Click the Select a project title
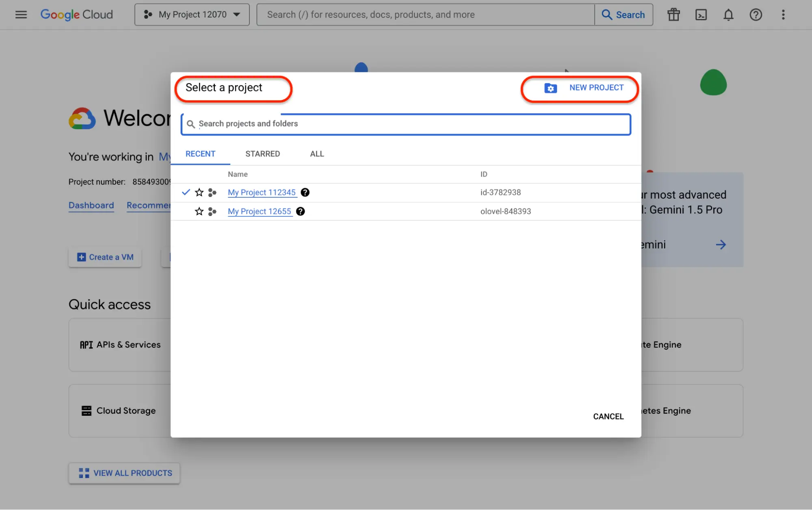Viewport: 812px width, 510px height. pos(224,88)
